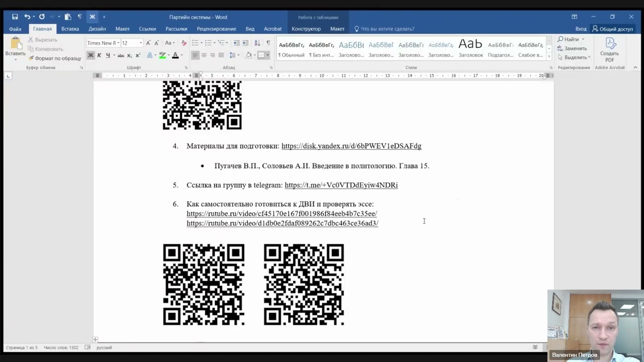Viewport: 644px width, 362px height.
Task: Switch to the Рецензирование tab
Action: point(216,29)
